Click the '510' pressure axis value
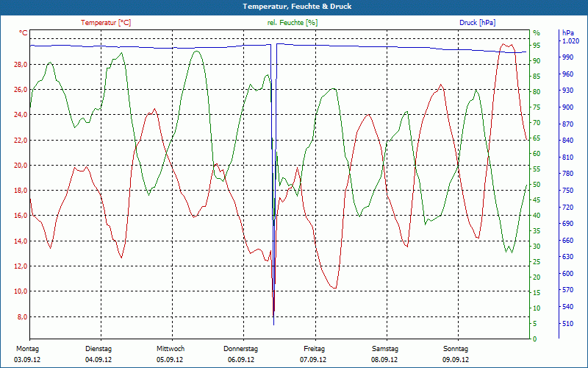588x368 pixels. click(567, 323)
